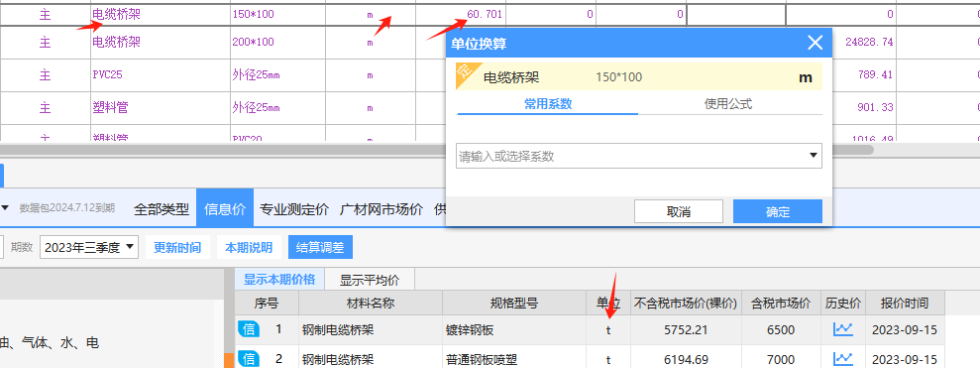The width and height of the screenshot is (980, 368).
Task: Click the 规格型号 column header
Action: (x=513, y=304)
